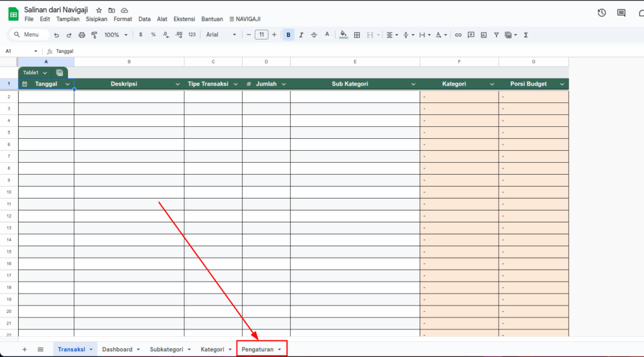
Task: Toggle italic formatting
Action: (x=301, y=35)
